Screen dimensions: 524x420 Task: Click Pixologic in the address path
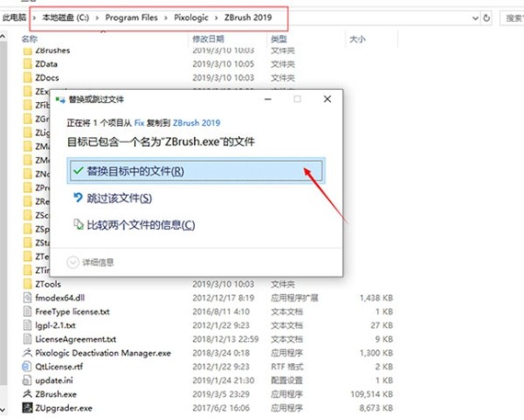tap(191, 17)
